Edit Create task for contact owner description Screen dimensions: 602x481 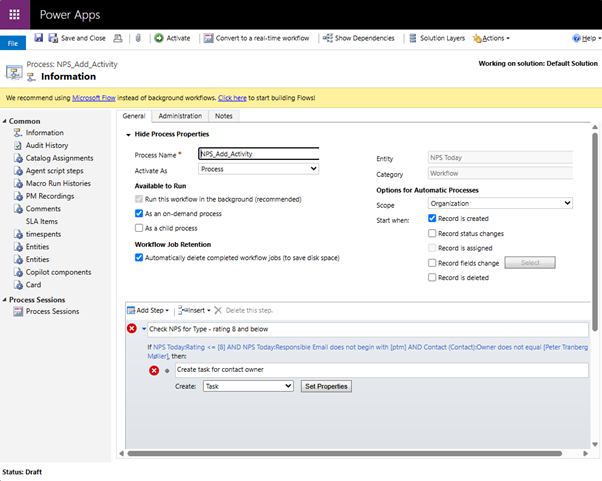382,370
